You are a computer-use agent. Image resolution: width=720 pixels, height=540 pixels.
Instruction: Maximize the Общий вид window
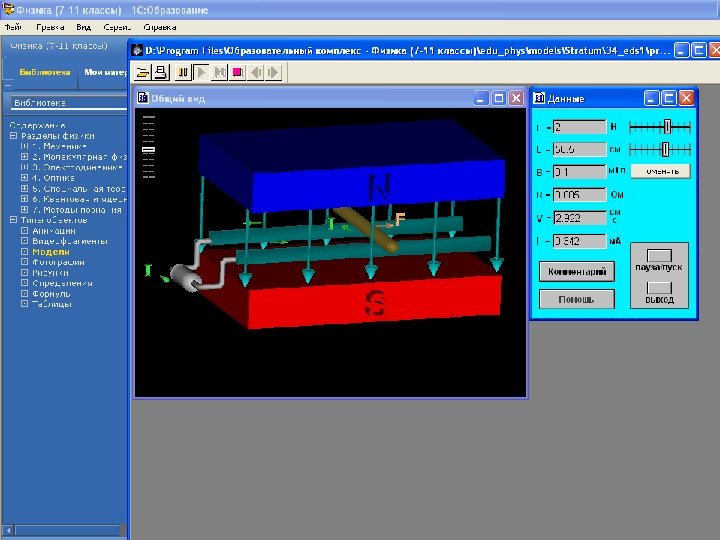(x=499, y=98)
